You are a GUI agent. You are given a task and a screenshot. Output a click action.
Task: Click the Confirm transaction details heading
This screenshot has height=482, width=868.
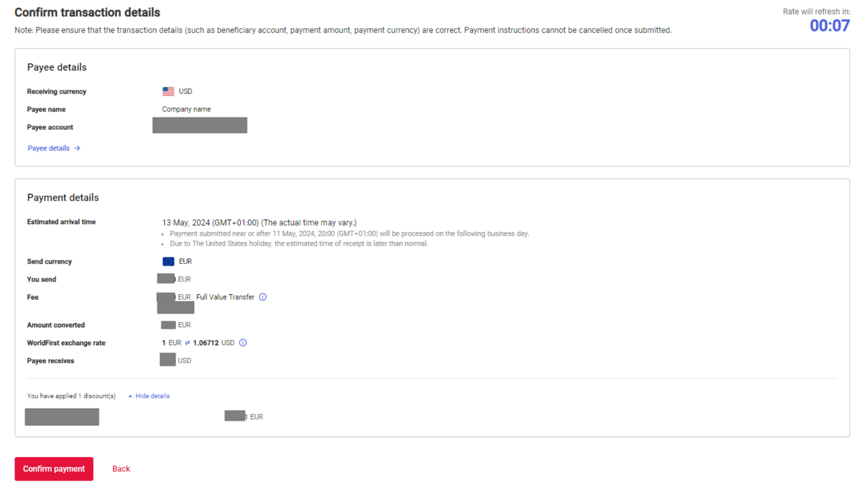(x=87, y=13)
